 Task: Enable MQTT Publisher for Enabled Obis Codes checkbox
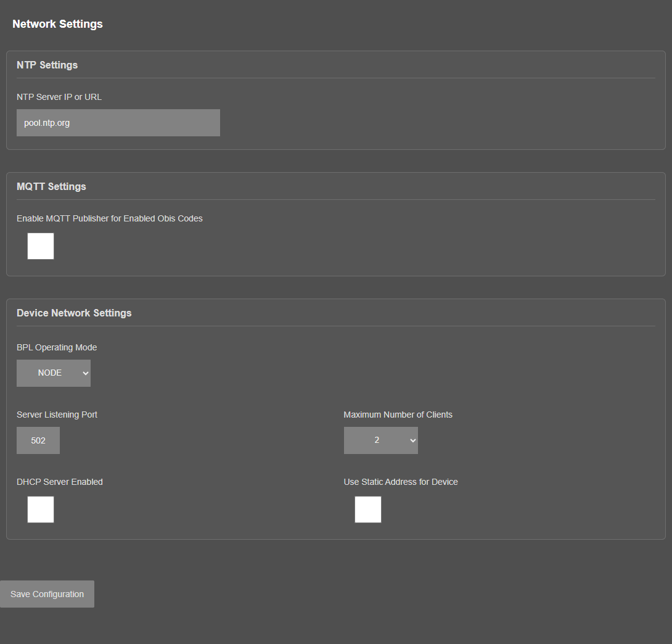pos(41,246)
